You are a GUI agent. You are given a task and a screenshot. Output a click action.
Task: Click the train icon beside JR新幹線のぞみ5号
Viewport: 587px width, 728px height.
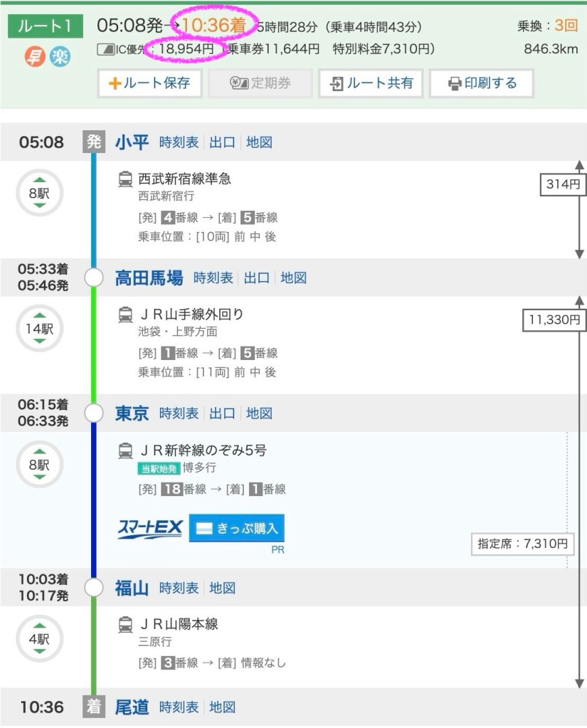click(x=125, y=450)
